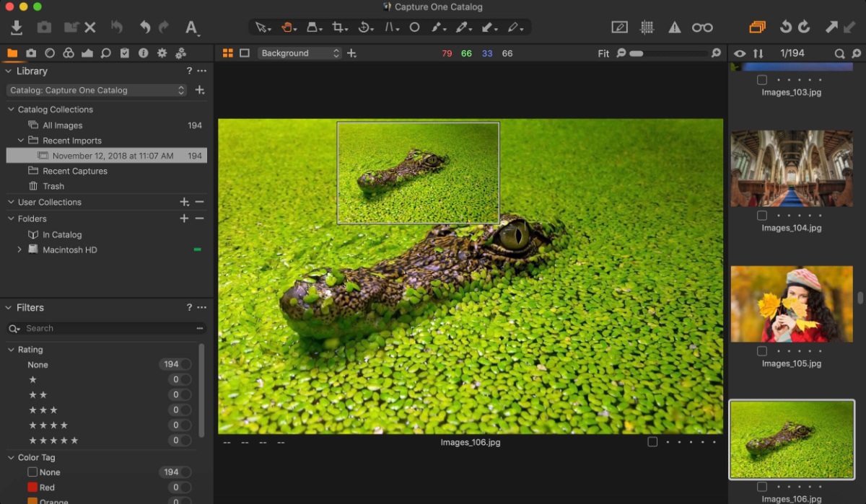Expand the Macintosh HD folder
This screenshot has width=866, height=504.
tap(19, 249)
